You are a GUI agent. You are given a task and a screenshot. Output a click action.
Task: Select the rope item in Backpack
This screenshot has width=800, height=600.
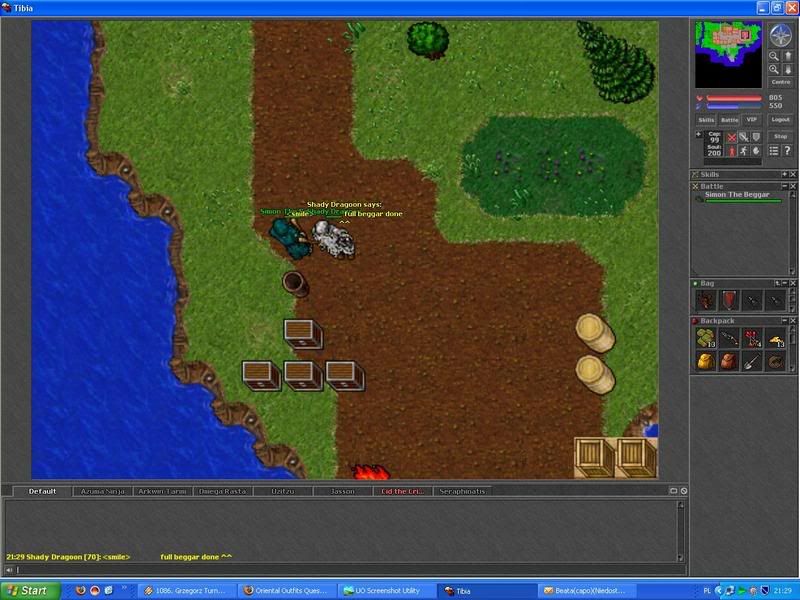point(776,362)
